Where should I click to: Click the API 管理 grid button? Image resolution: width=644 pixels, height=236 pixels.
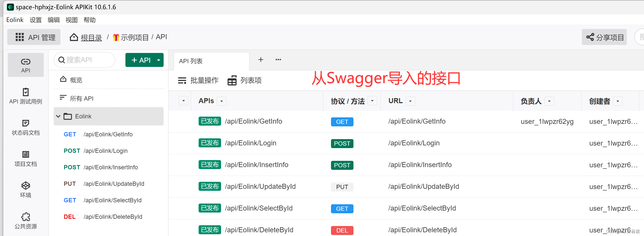(34, 37)
